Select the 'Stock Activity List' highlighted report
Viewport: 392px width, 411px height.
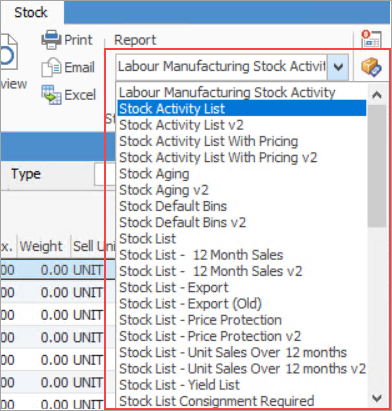[242, 109]
